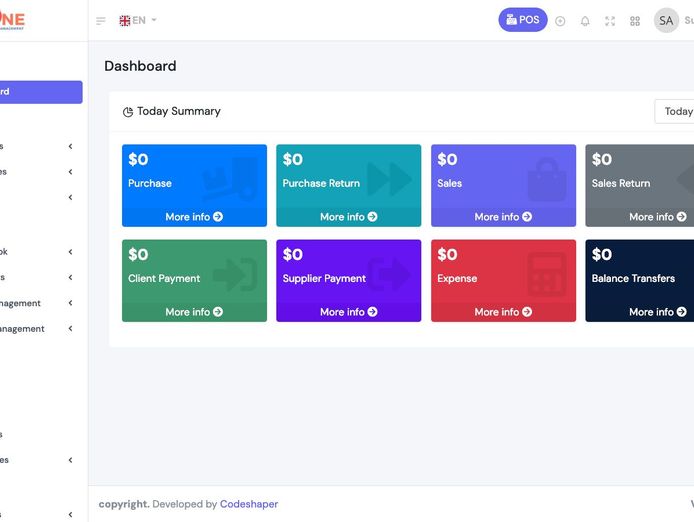Screen dimensions: 694x522
Task: Open More info on Client Payment card
Action: coord(194,312)
